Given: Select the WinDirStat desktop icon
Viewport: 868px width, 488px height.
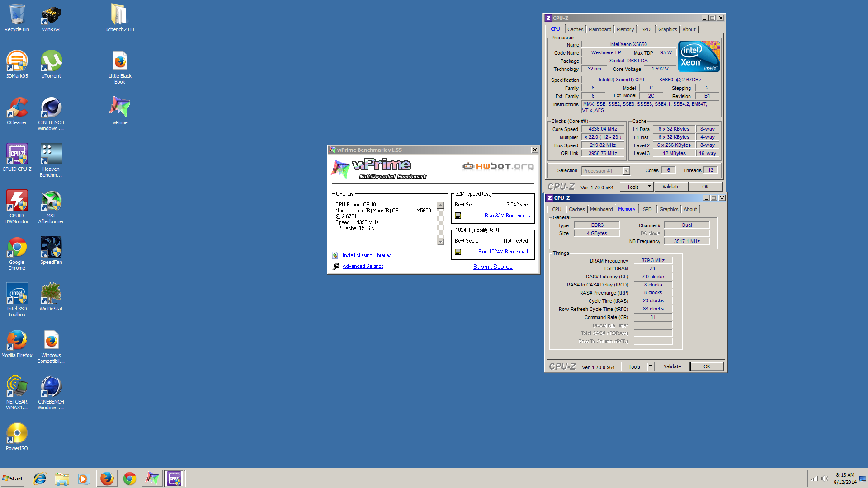Looking at the screenshot, I should coord(51,297).
